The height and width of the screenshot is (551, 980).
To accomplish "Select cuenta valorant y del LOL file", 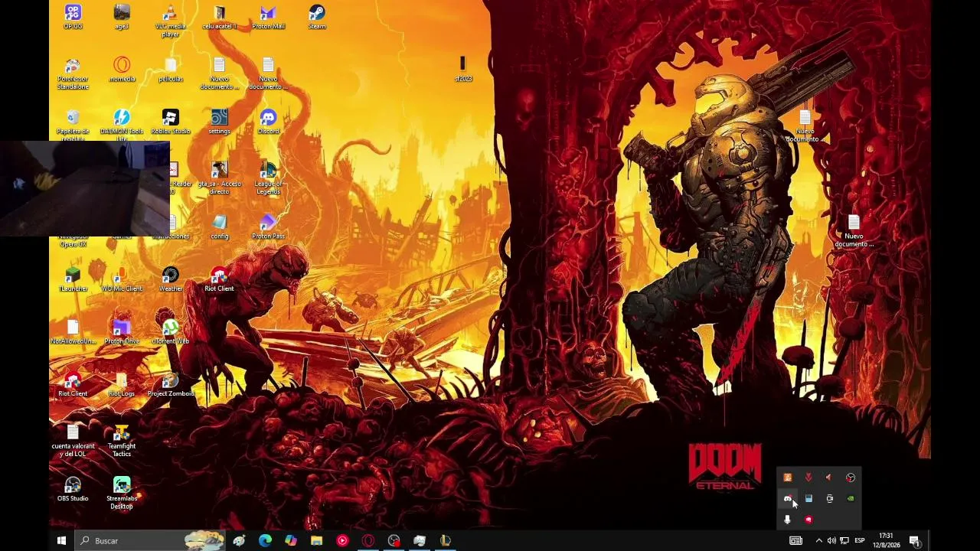I will (x=73, y=441).
